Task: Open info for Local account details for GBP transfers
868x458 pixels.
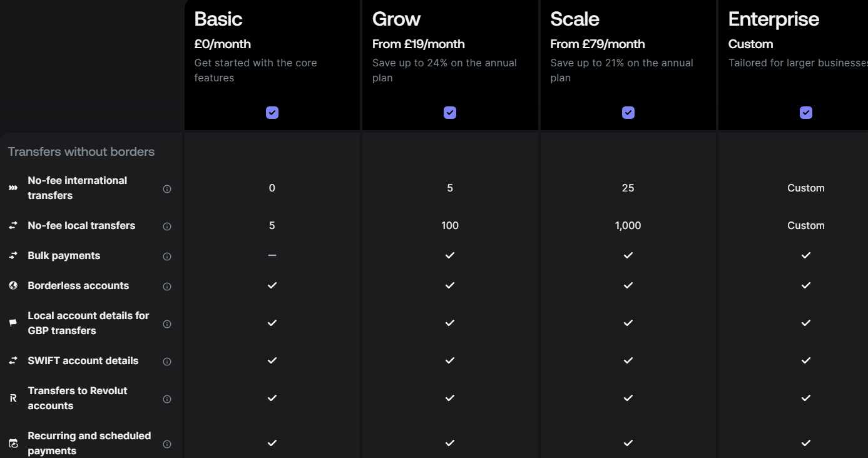Action: tap(167, 323)
